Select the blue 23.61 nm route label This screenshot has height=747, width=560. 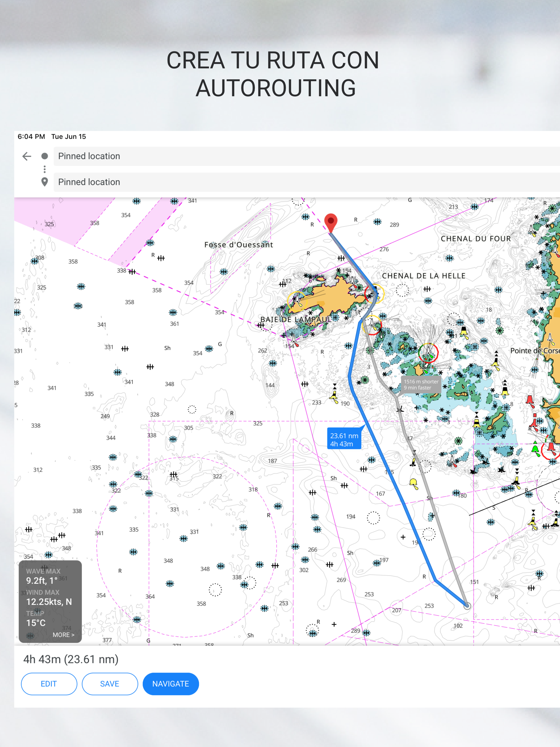coord(344,439)
